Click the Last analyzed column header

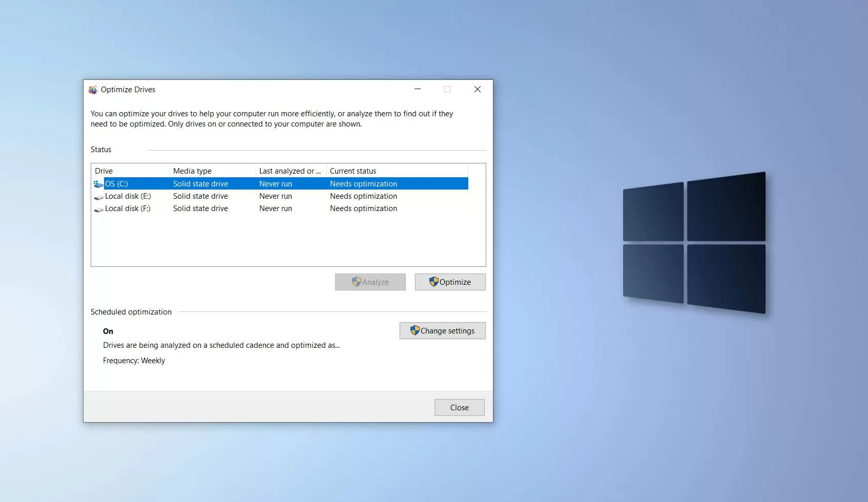click(290, 171)
